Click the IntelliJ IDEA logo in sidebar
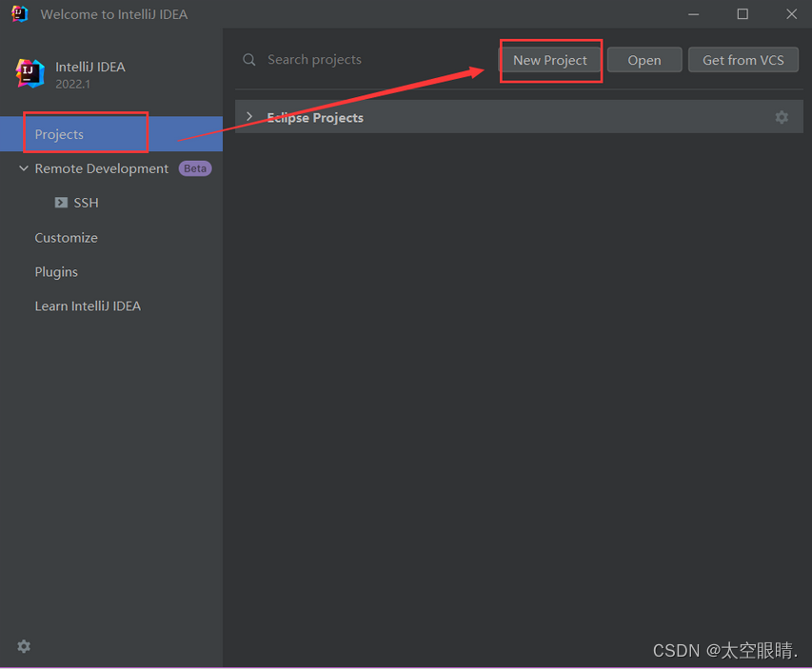Image resolution: width=812 pixels, height=669 pixels. point(30,73)
